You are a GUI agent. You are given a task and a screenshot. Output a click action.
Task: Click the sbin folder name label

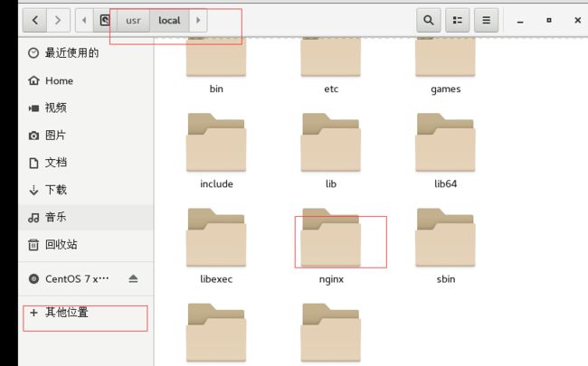point(446,279)
